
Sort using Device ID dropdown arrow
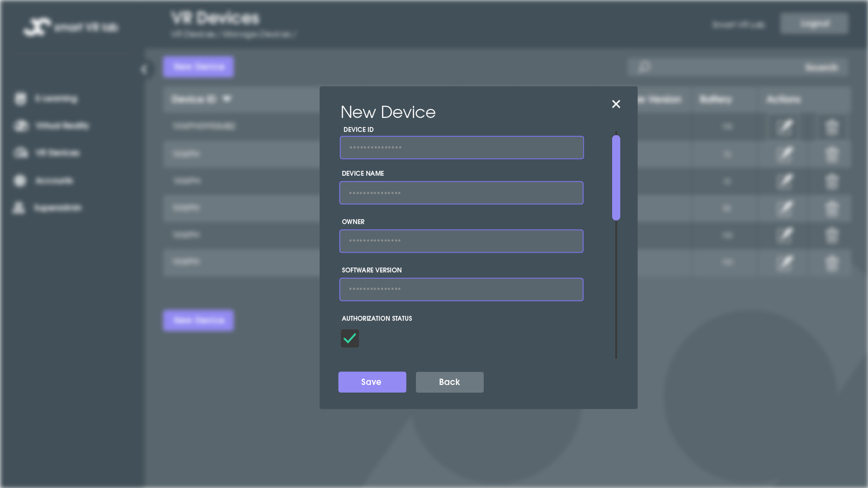(x=226, y=99)
